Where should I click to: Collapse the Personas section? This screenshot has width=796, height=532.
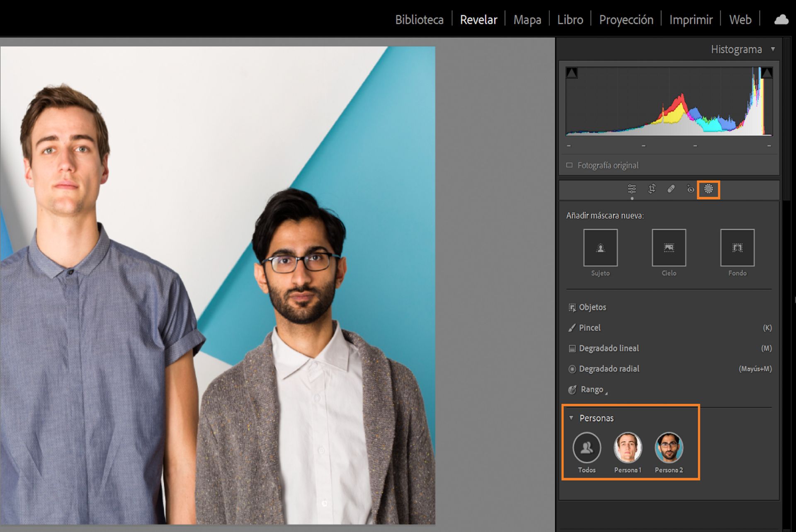coord(571,418)
